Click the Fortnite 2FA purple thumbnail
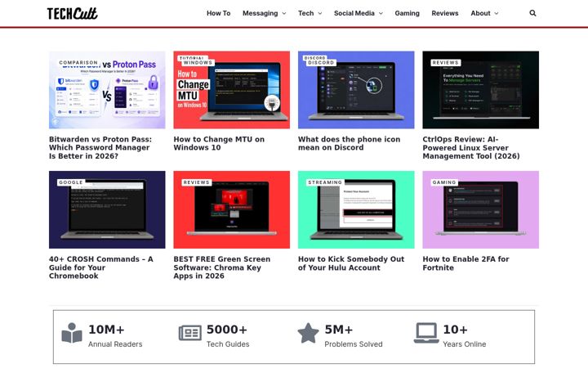 (480, 209)
